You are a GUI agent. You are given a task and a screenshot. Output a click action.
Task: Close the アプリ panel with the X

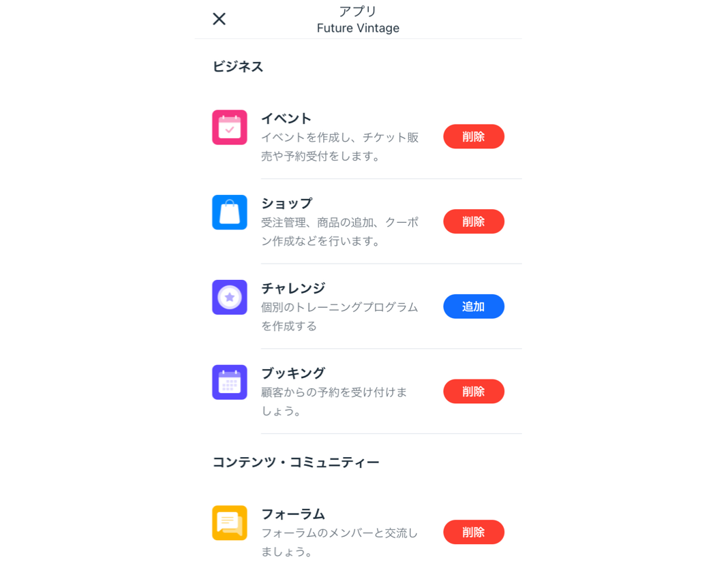point(219,19)
